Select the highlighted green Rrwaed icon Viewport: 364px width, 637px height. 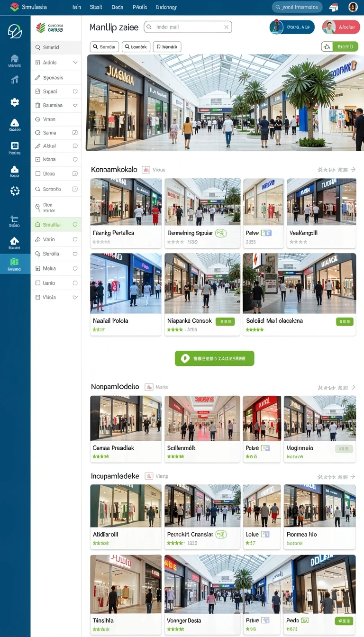pos(15,264)
